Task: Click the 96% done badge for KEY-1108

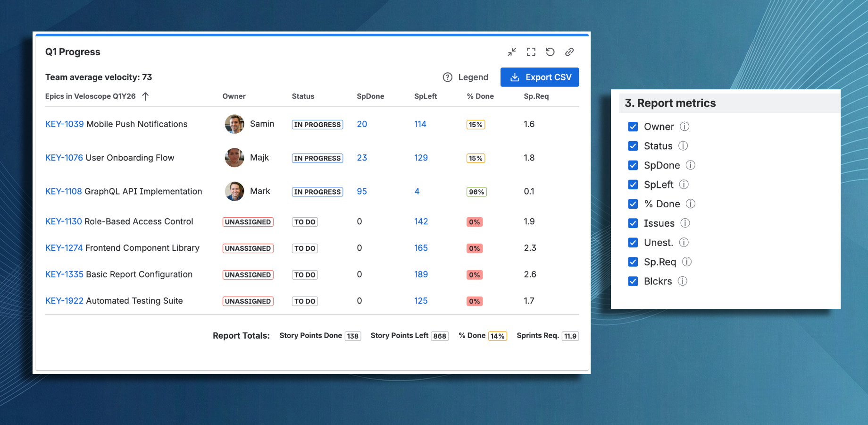Action: point(476,192)
